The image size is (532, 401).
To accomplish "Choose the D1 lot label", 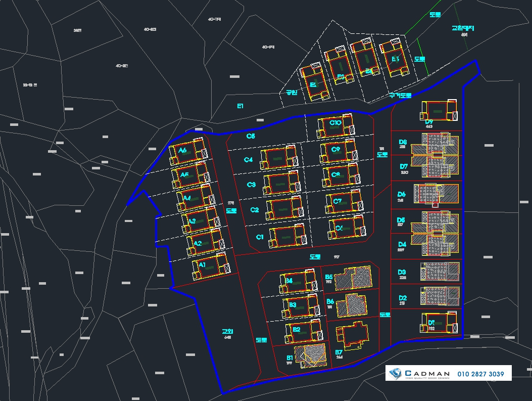I will tap(431, 323).
